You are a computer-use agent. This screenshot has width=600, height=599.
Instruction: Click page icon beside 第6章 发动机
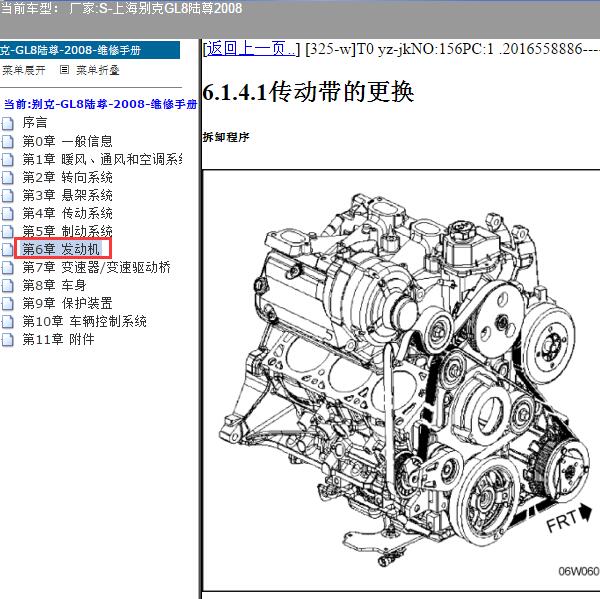(x=7, y=249)
